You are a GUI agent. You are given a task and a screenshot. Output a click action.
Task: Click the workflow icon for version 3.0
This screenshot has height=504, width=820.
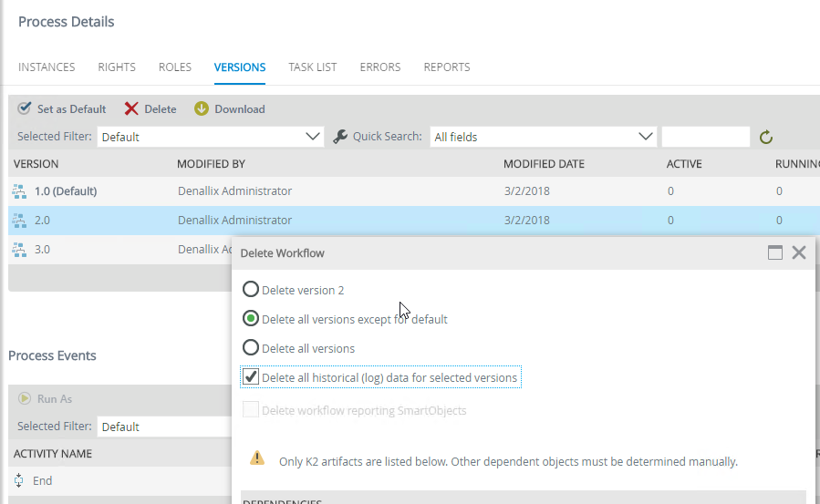point(19,250)
